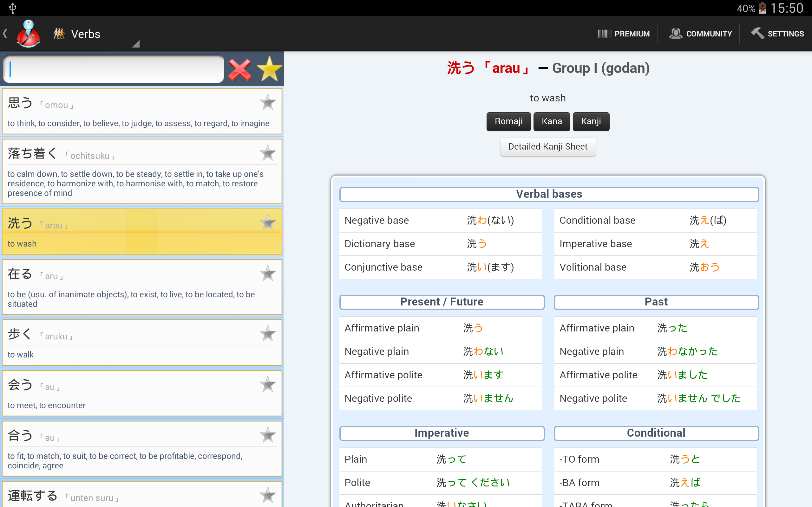Toggle favorite star for ochitsuku verb
This screenshot has width=812, height=507.
pyautogui.click(x=267, y=153)
